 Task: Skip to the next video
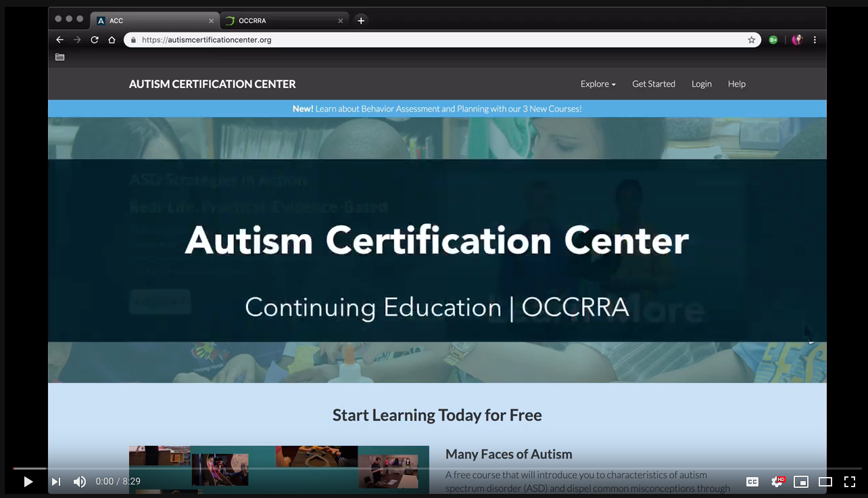[x=56, y=482]
